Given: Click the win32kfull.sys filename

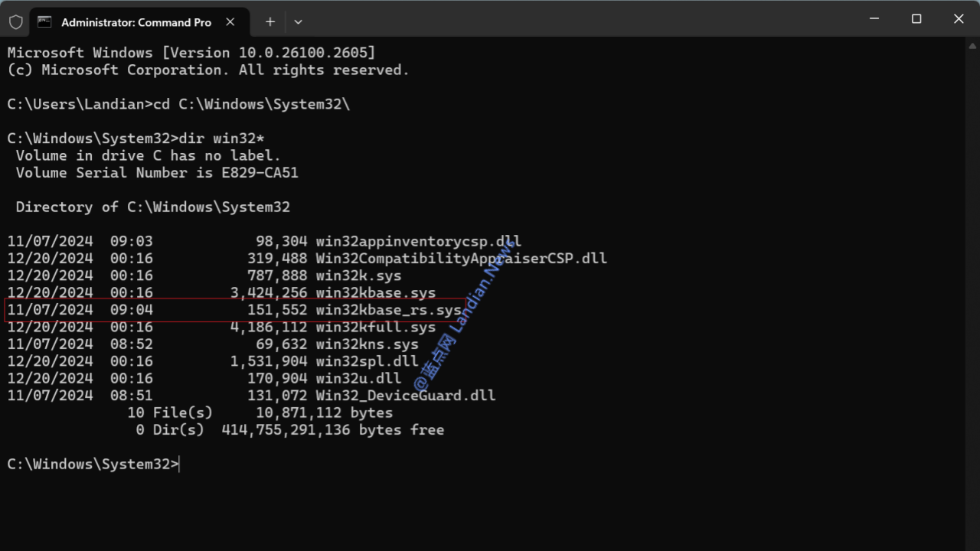Looking at the screenshot, I should [x=376, y=328].
